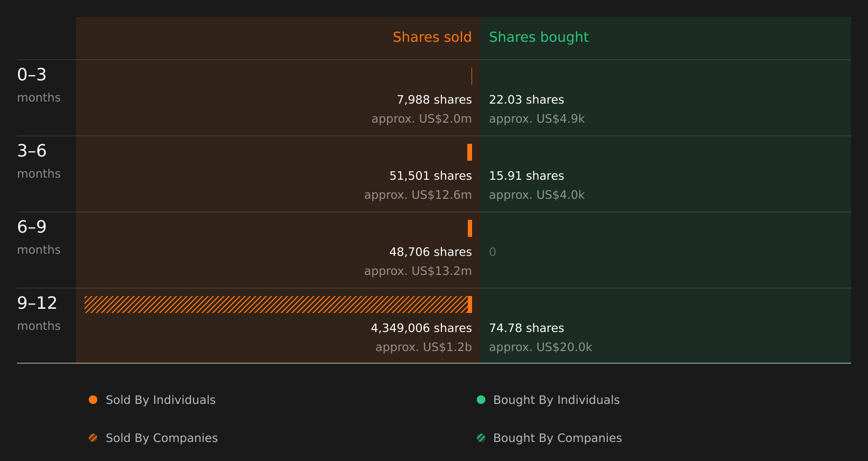Click the 15.91 shares value
Screen dimensions: 868x461
point(527,176)
